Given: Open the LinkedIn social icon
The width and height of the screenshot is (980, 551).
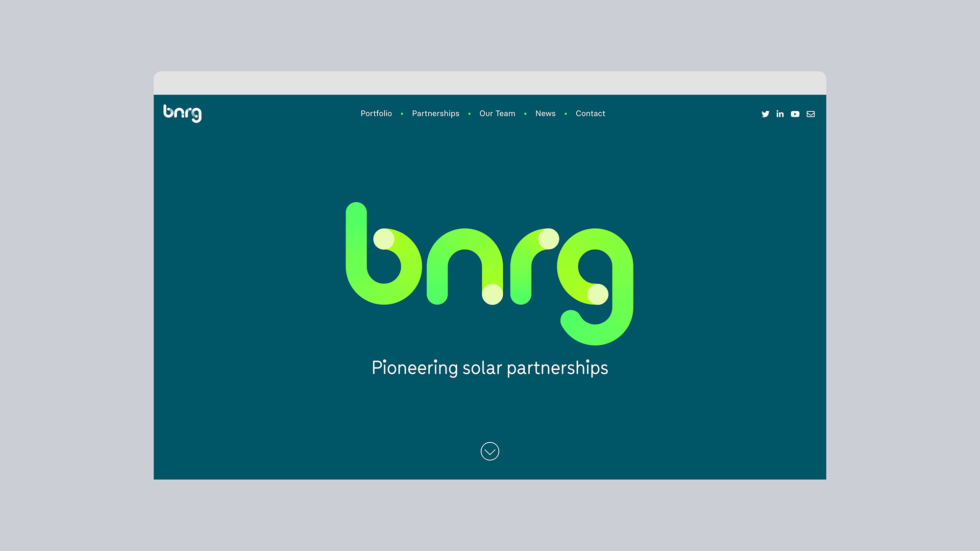Looking at the screenshot, I should (x=780, y=114).
